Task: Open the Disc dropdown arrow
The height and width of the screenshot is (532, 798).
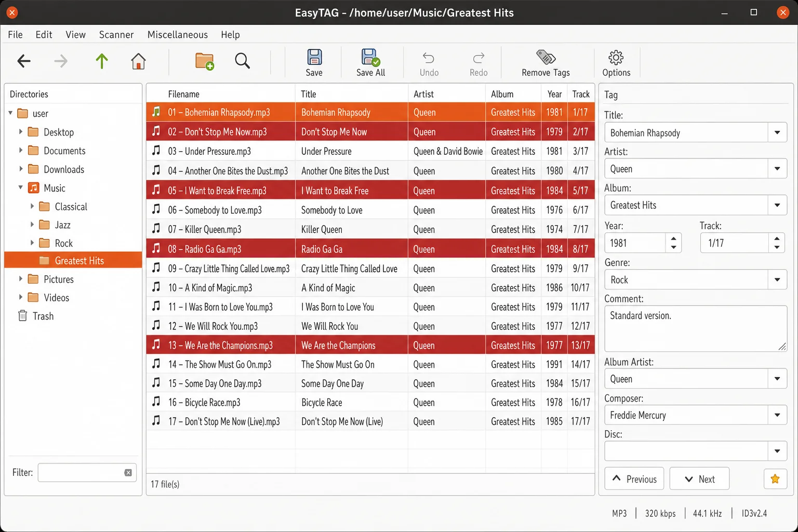Action: pyautogui.click(x=777, y=451)
